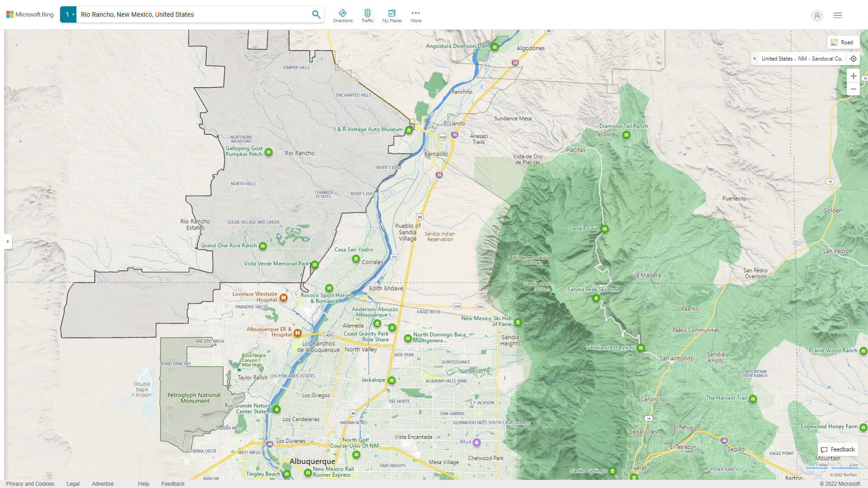Click the search magnifier icon

(316, 14)
